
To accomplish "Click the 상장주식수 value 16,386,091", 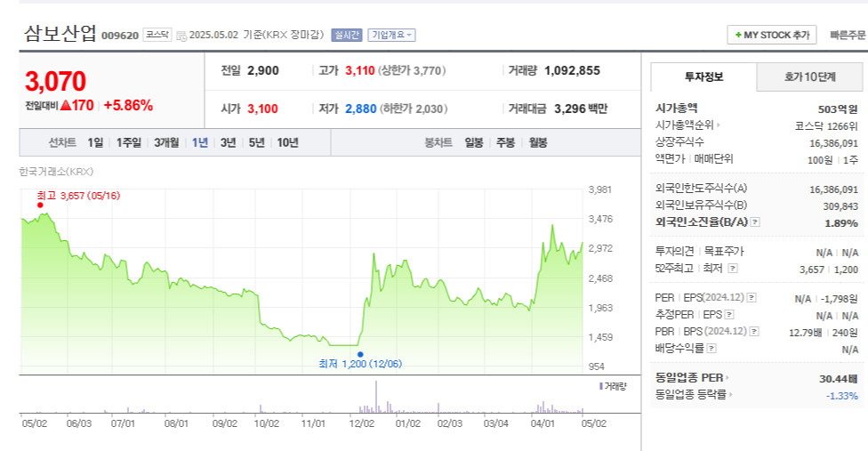I will [x=833, y=143].
